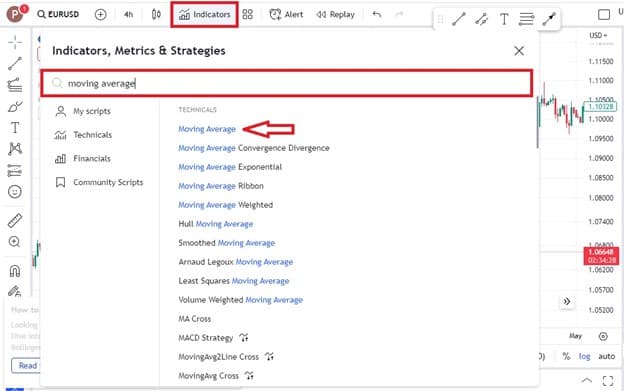Open the Fibonacci/pitchfork tools in sidebar
Viewport: 624px width, 391px height.
coord(15,85)
